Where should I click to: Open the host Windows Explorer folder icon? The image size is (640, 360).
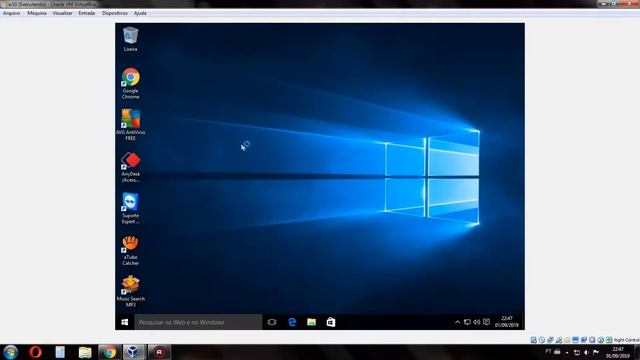pos(85,352)
